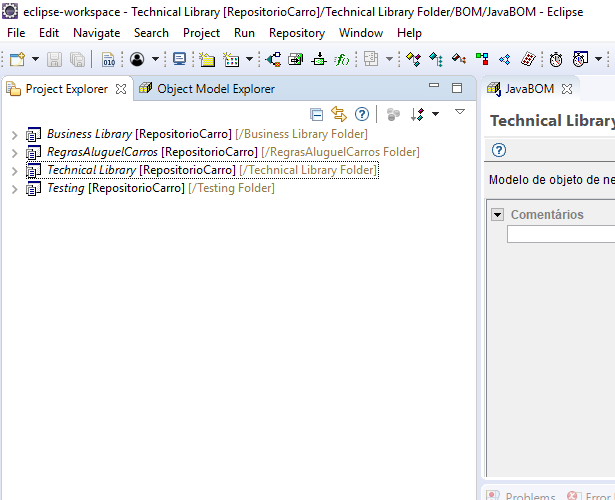Open the Project menu
This screenshot has width=615, height=500.
click(x=202, y=33)
